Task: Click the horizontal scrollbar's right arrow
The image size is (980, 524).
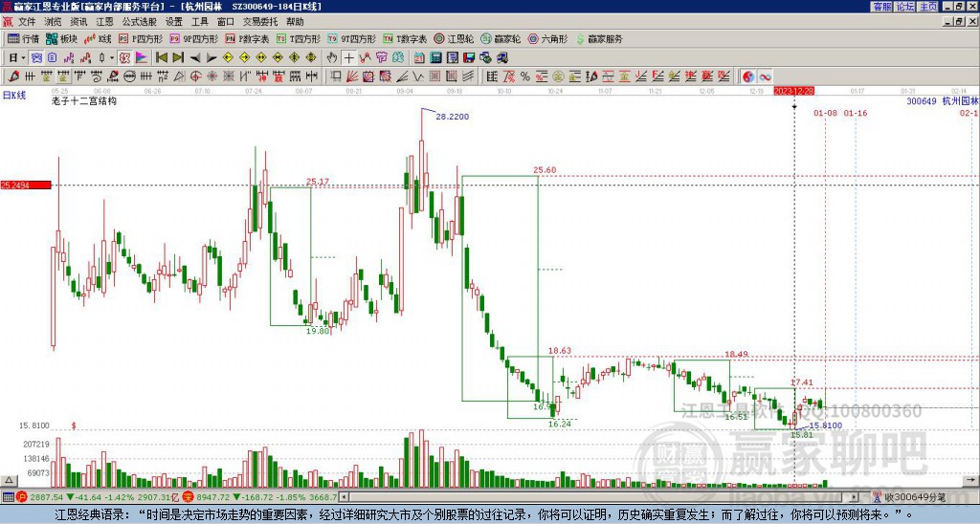Action: 855,497
